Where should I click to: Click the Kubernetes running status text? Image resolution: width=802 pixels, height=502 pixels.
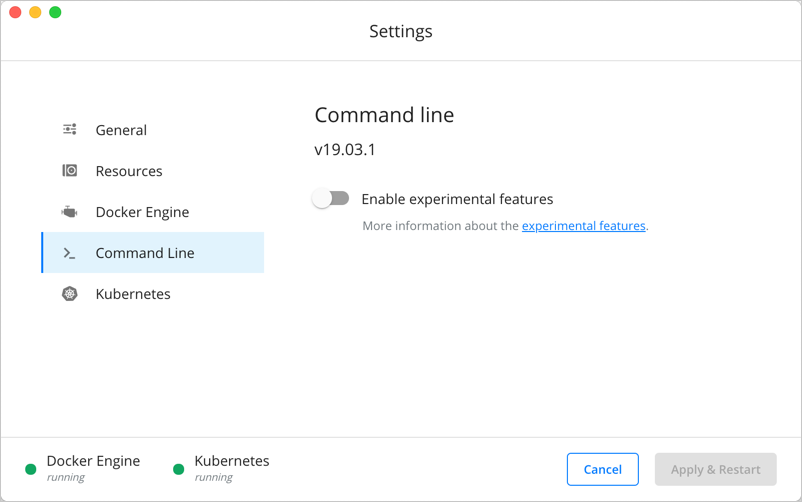(x=214, y=478)
